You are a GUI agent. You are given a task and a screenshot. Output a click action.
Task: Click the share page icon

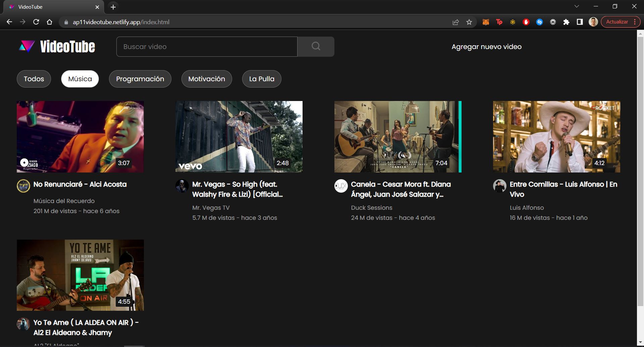coord(455,22)
